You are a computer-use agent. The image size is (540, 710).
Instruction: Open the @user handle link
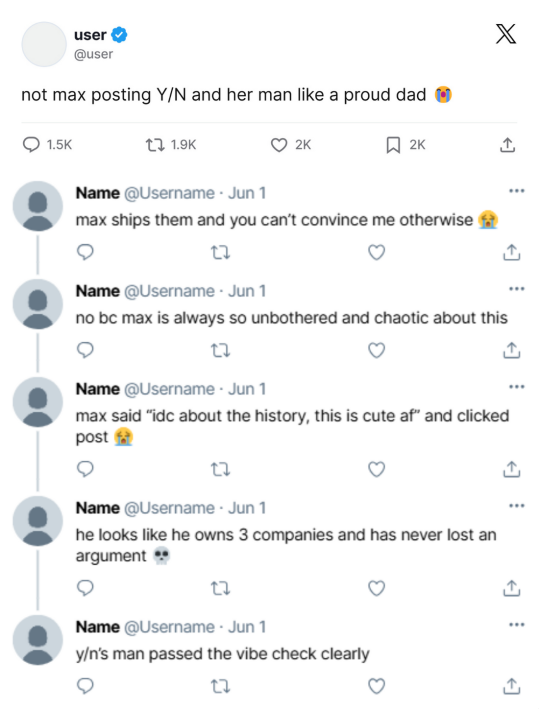click(93, 54)
